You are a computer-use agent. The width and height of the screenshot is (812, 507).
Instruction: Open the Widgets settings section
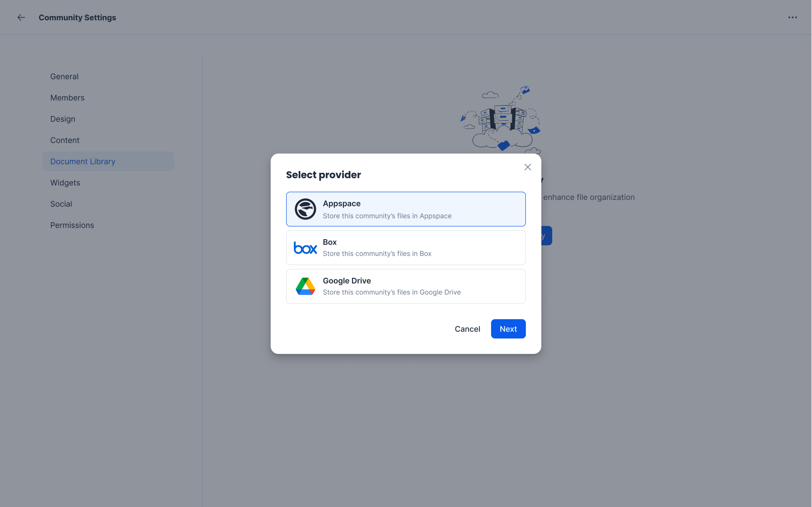[65, 183]
